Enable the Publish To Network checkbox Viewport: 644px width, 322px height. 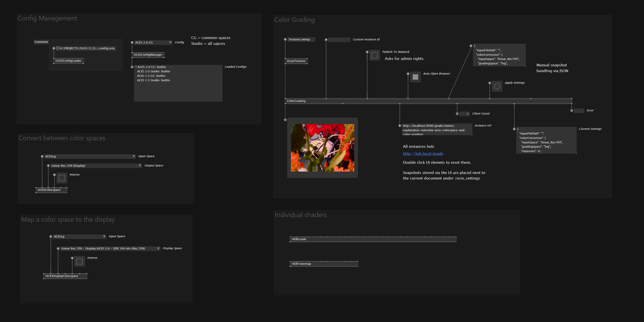[374, 55]
